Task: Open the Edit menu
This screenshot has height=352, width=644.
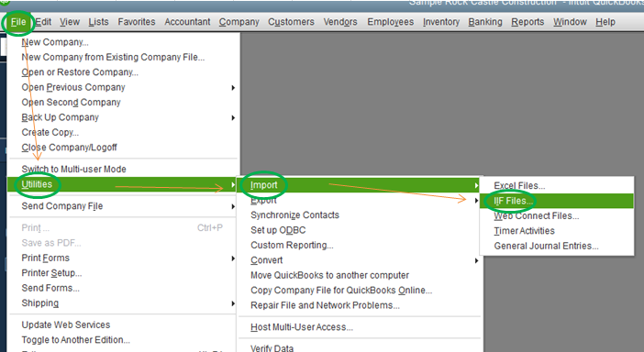Action: pyautogui.click(x=43, y=22)
